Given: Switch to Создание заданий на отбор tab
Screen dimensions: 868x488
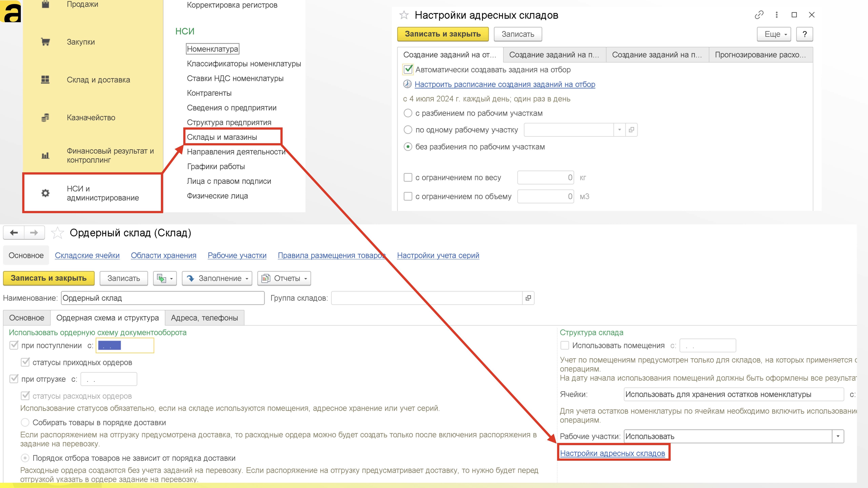Looking at the screenshot, I should point(450,55).
